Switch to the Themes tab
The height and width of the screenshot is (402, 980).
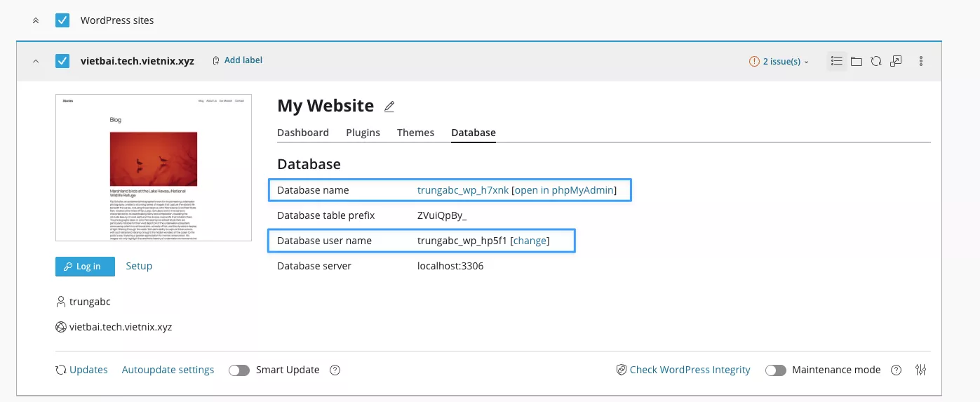point(415,133)
